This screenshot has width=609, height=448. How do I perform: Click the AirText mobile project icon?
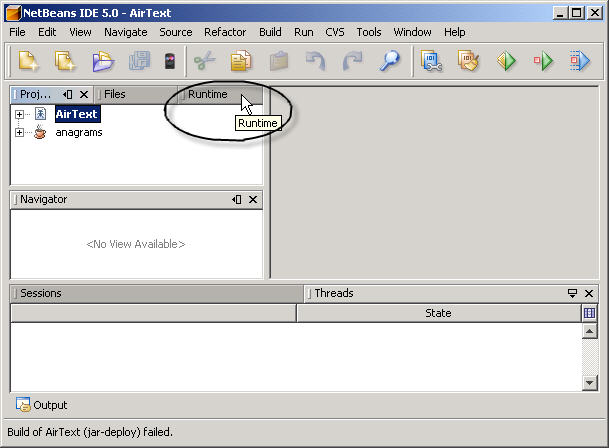pos(40,114)
